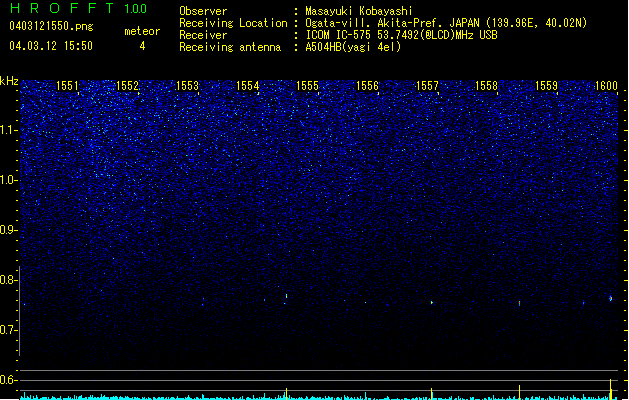Select the file name 0403121550.png
629x400 pixels.
tap(51, 26)
